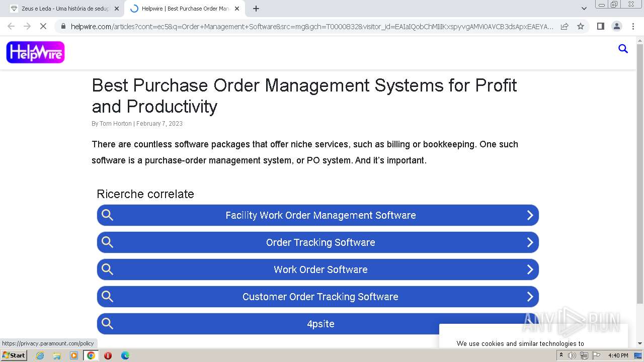Switch to the Zeus e Leda tab
Screen dimensions: 644x362
point(64,9)
